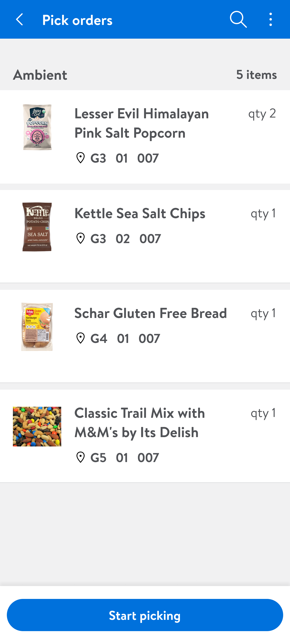Click the Ambient section header
The width and height of the screenshot is (290, 644).
click(x=40, y=75)
